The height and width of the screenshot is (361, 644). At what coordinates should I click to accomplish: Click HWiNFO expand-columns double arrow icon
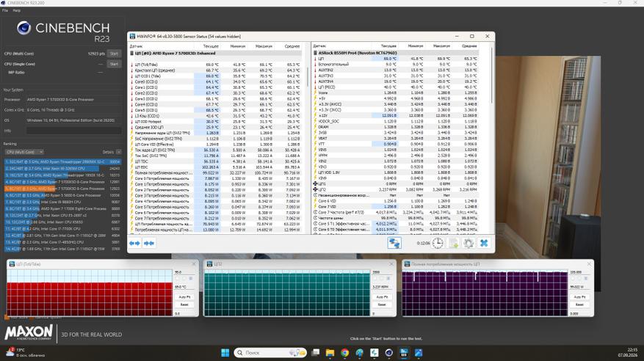[134, 244]
